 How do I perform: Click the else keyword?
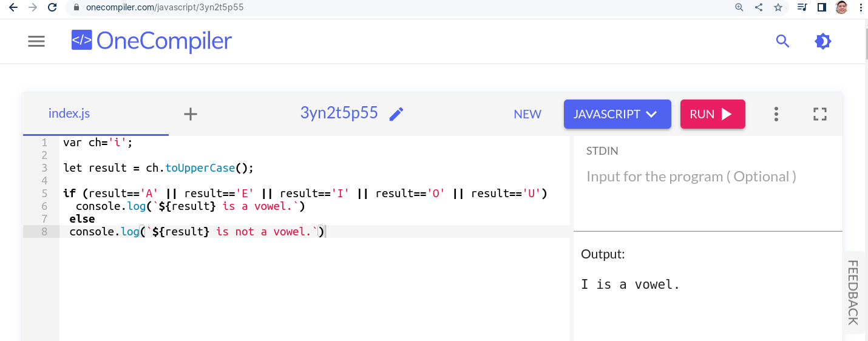(x=82, y=219)
